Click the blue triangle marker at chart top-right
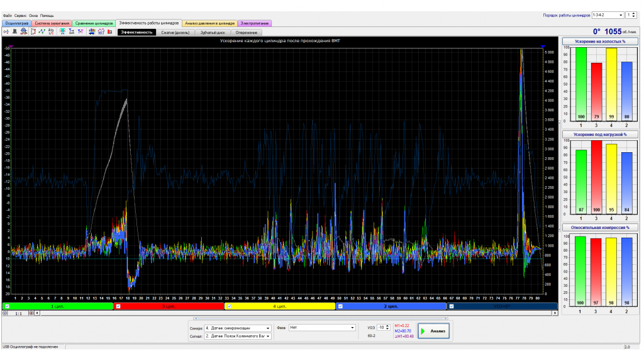Screen dimensions: 644x351 pyautogui.click(x=543, y=47)
